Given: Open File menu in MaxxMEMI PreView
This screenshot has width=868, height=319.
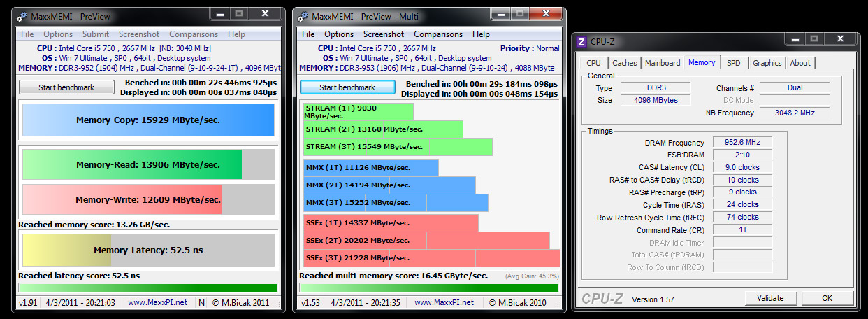Looking at the screenshot, I should click(x=27, y=34).
